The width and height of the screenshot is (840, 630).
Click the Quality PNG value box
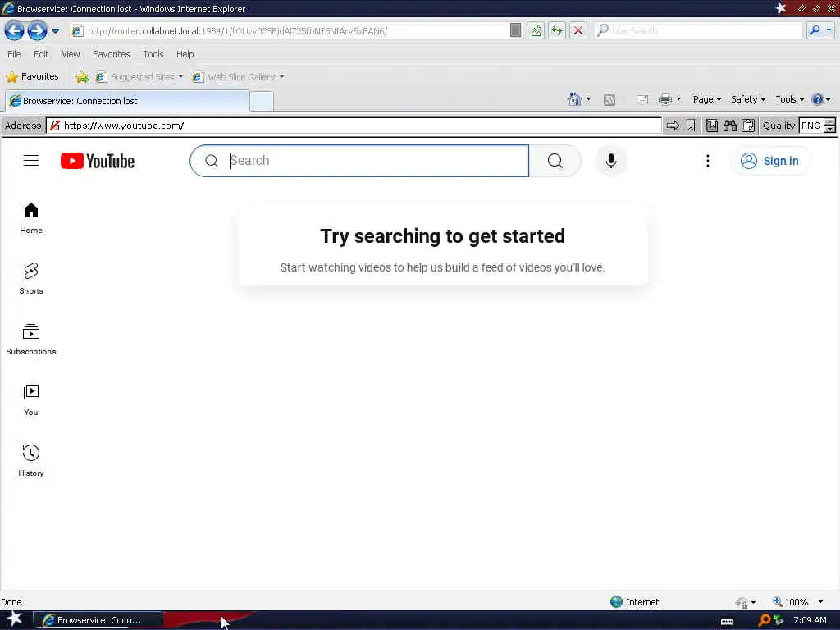click(x=811, y=126)
